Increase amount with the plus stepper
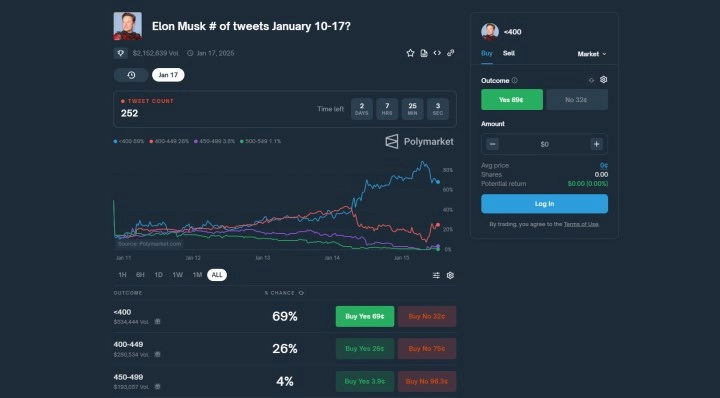 coord(596,144)
